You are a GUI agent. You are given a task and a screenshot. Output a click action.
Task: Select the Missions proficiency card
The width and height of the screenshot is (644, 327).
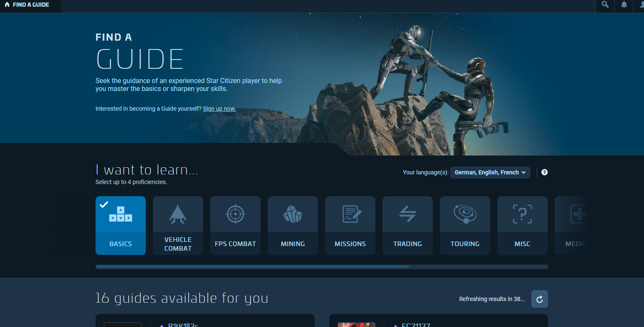pyautogui.click(x=350, y=226)
